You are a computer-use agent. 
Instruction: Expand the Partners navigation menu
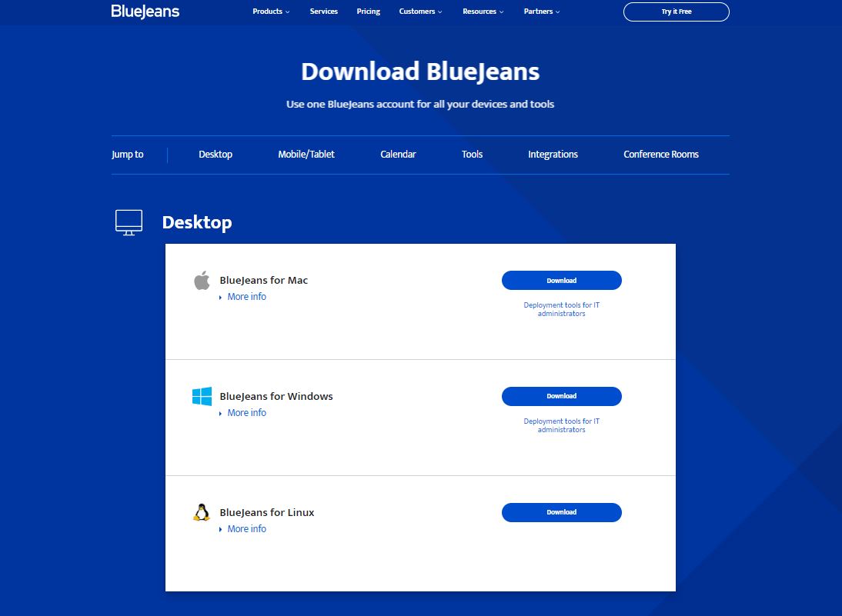pyautogui.click(x=541, y=12)
